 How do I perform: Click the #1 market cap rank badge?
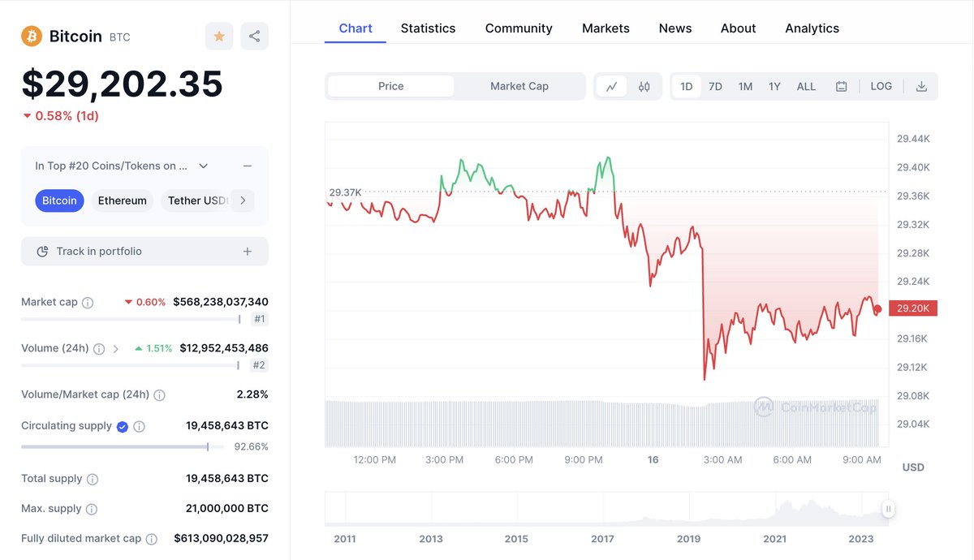pos(259,319)
